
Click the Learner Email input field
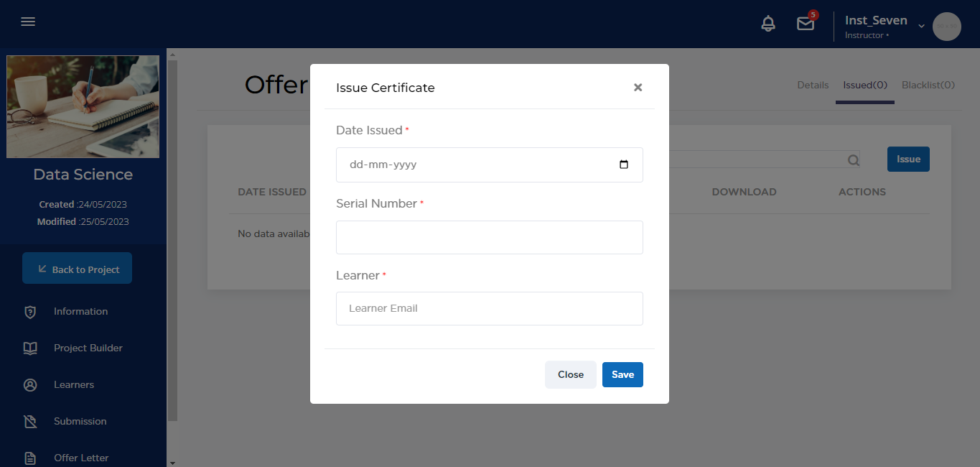[x=489, y=308]
